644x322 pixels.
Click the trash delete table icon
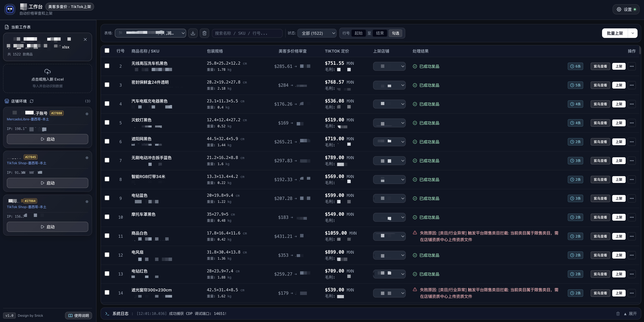click(204, 33)
